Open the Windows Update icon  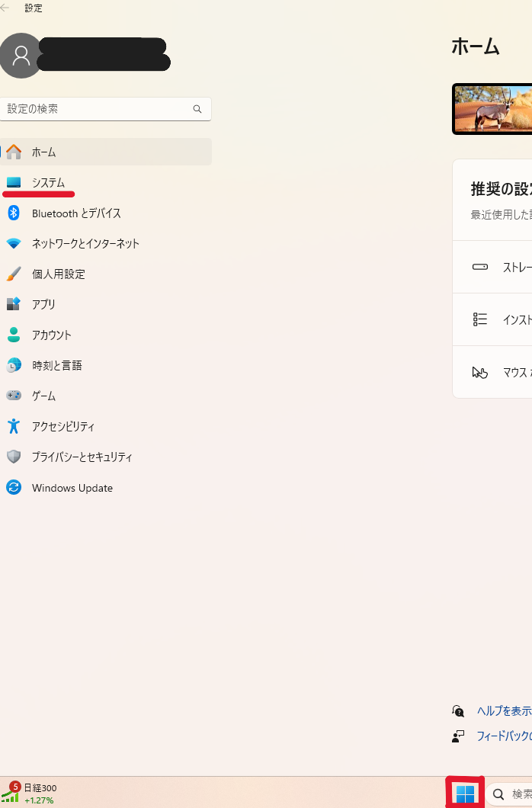14,487
